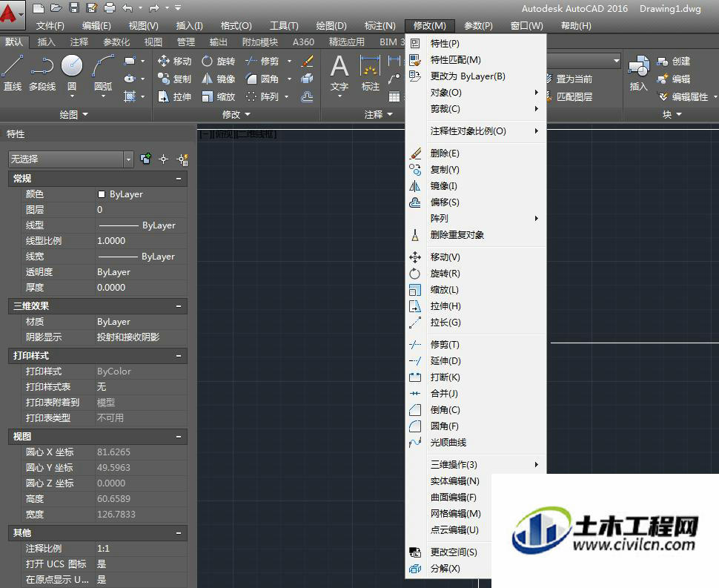Switch to the 参数化 ribbon tab
Image resolution: width=719 pixels, height=588 pixels.
tap(116, 42)
